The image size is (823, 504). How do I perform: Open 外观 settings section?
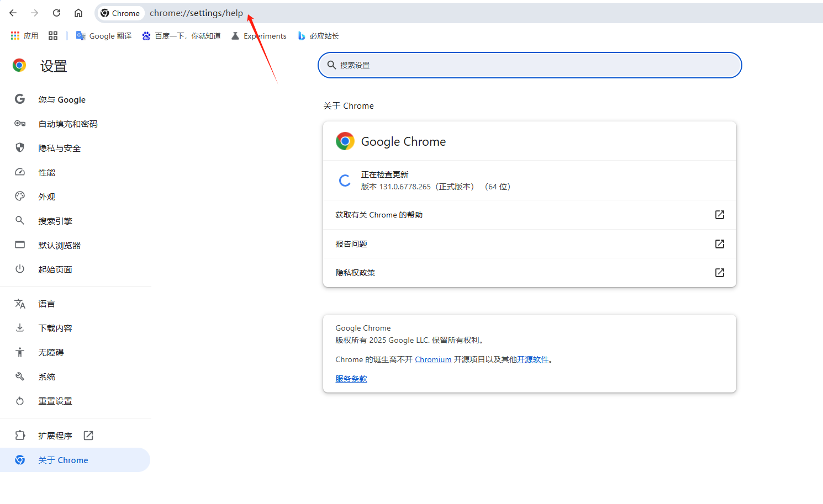coord(75,197)
